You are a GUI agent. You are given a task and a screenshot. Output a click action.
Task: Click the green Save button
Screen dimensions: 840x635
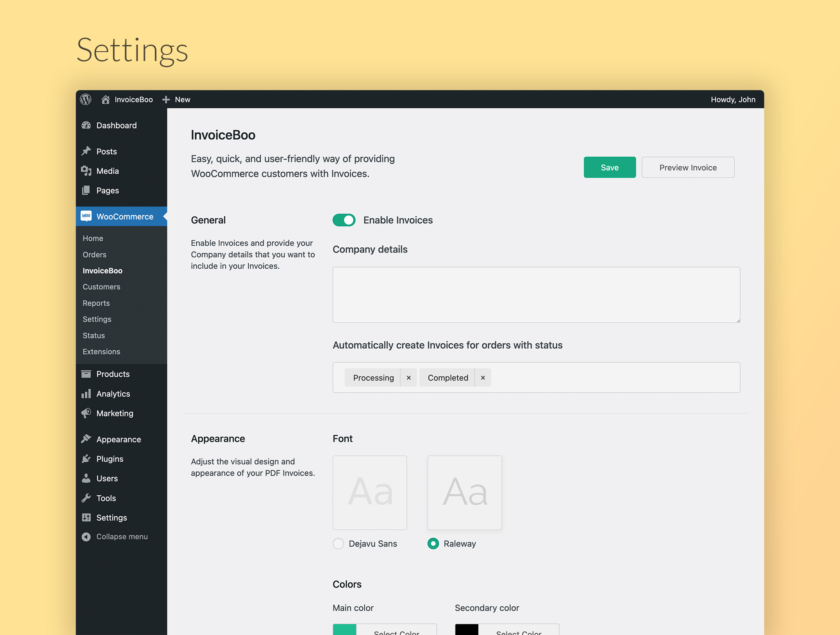pyautogui.click(x=610, y=167)
